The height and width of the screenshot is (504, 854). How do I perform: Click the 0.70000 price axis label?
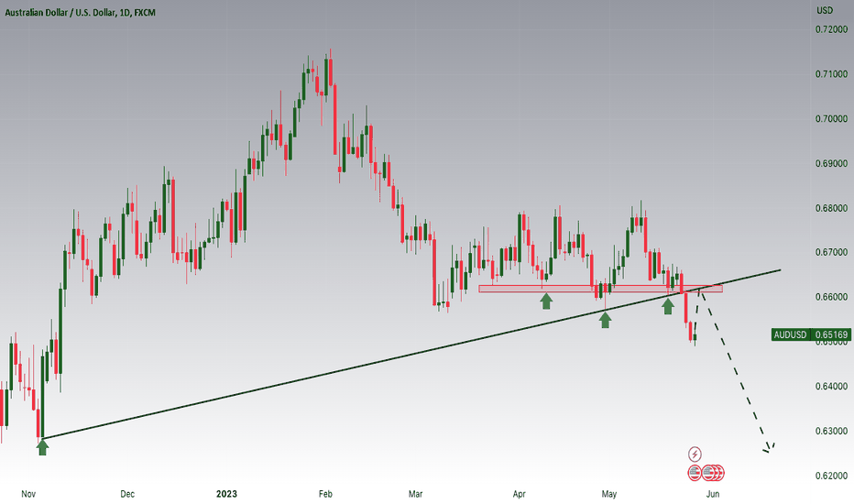click(831, 119)
